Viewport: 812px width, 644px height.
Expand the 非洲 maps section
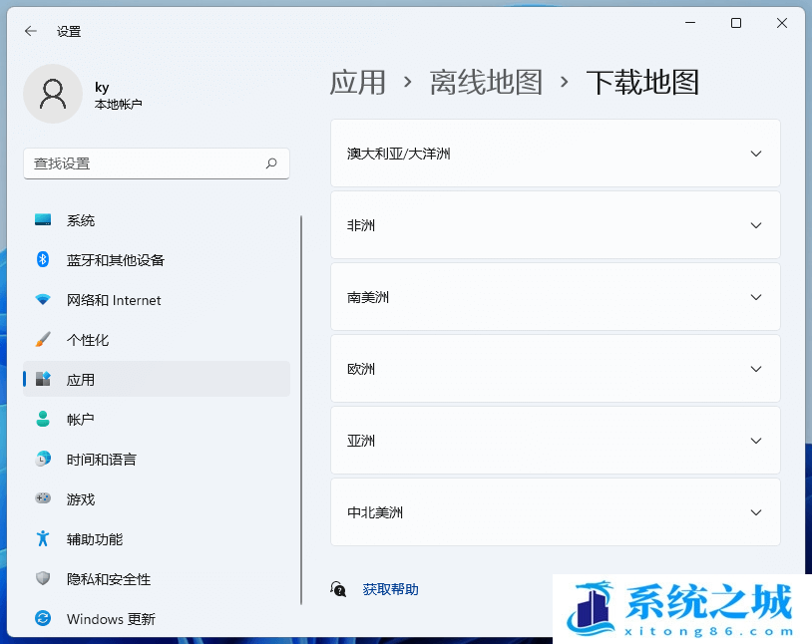coord(755,225)
